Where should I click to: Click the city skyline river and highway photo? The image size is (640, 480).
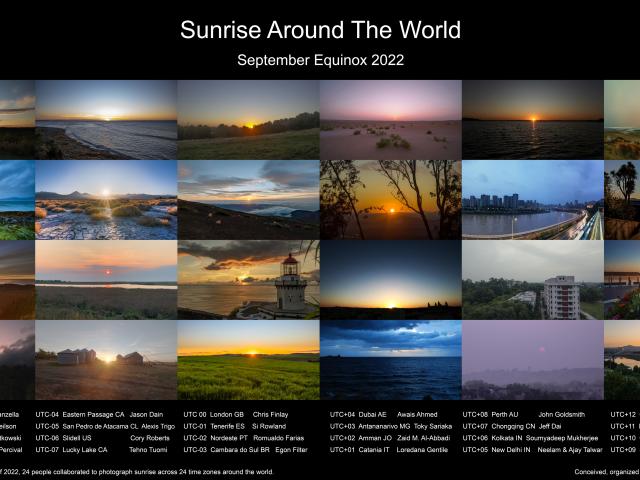[533, 200]
